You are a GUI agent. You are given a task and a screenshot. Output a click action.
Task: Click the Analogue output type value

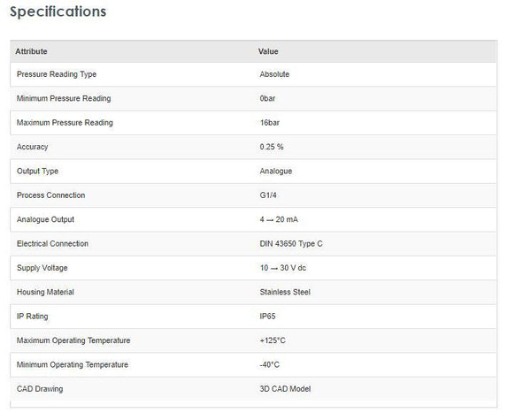pos(276,171)
